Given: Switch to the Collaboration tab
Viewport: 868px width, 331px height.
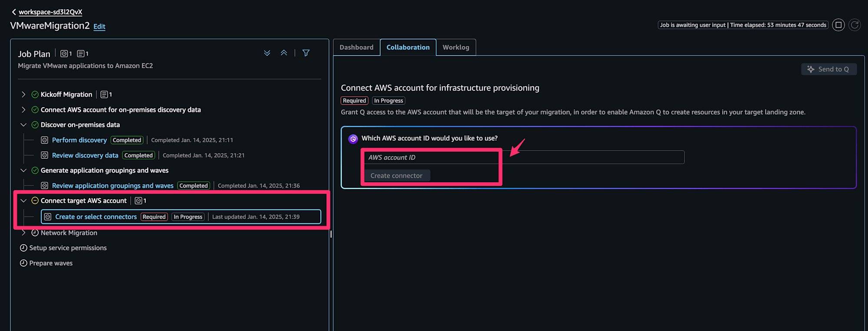Looking at the screenshot, I should [x=408, y=47].
